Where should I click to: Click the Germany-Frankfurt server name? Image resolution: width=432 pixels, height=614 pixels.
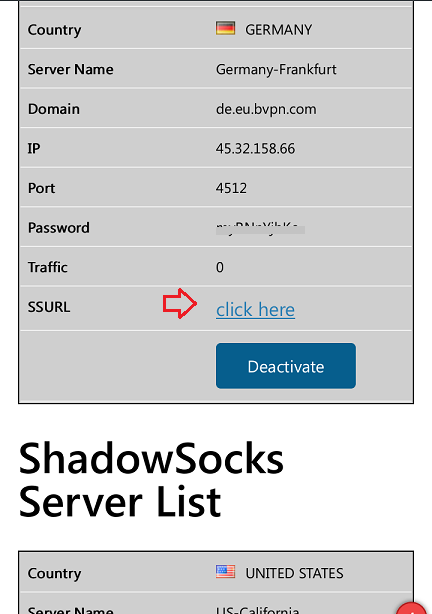(x=276, y=69)
